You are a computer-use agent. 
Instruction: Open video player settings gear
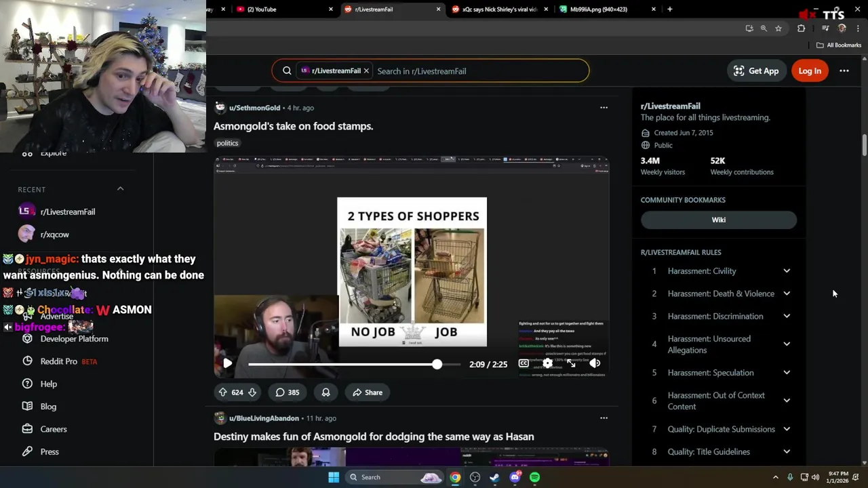(x=547, y=364)
